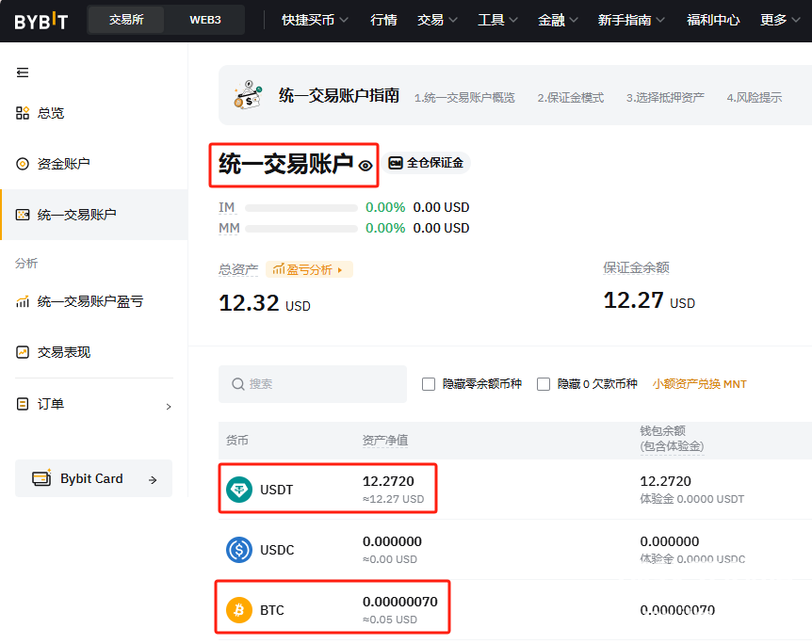
Task: Click the 全仓保证金 margin mode button
Action: tap(427, 163)
